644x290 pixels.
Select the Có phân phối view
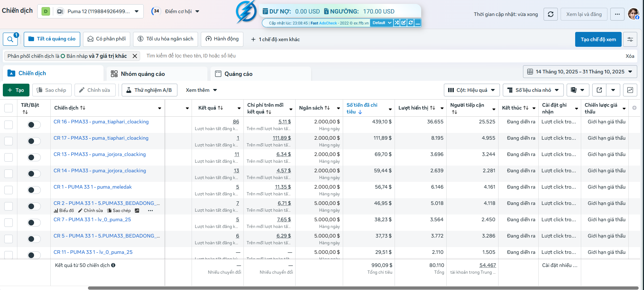[x=106, y=39]
